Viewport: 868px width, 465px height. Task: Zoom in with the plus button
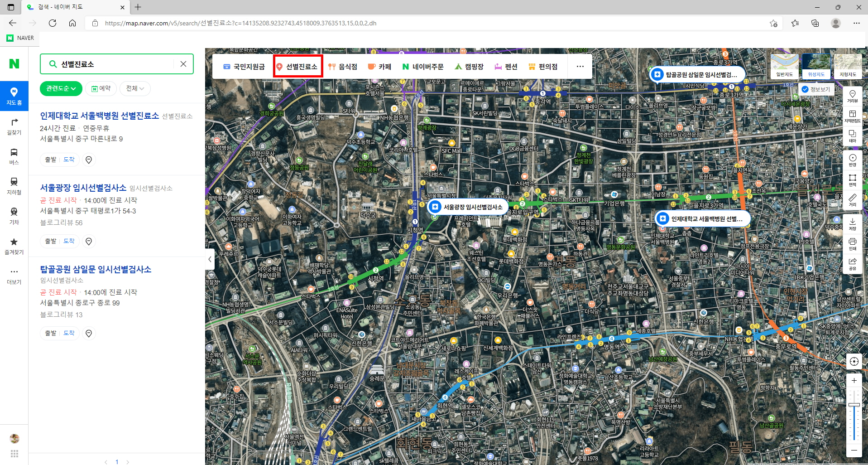[854, 381]
